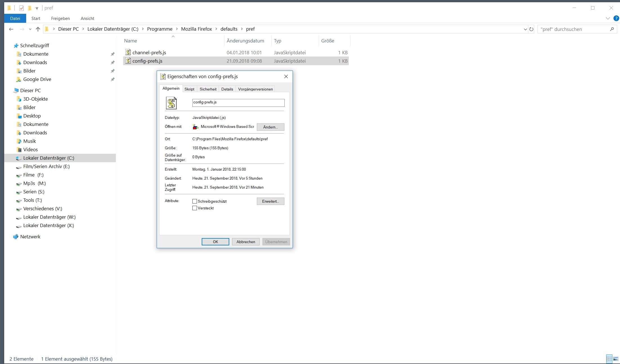Click the channel-prefs.js file icon
This screenshot has width=620, height=364.
point(128,52)
